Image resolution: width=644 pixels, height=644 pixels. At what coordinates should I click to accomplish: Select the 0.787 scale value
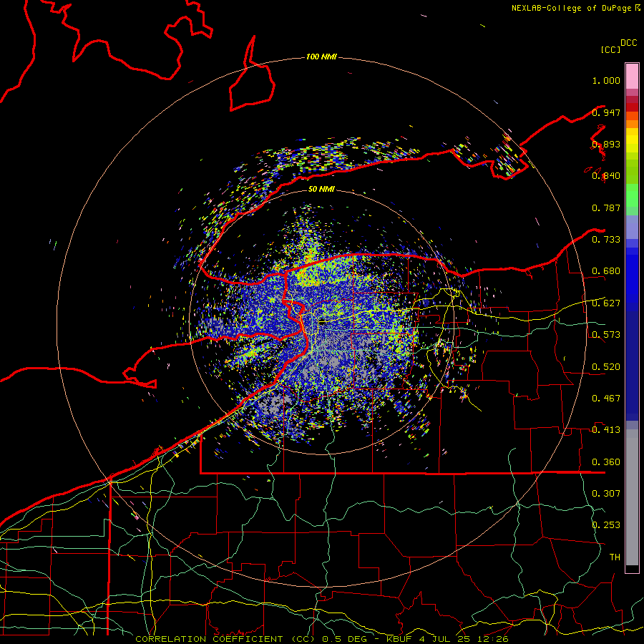pos(606,208)
